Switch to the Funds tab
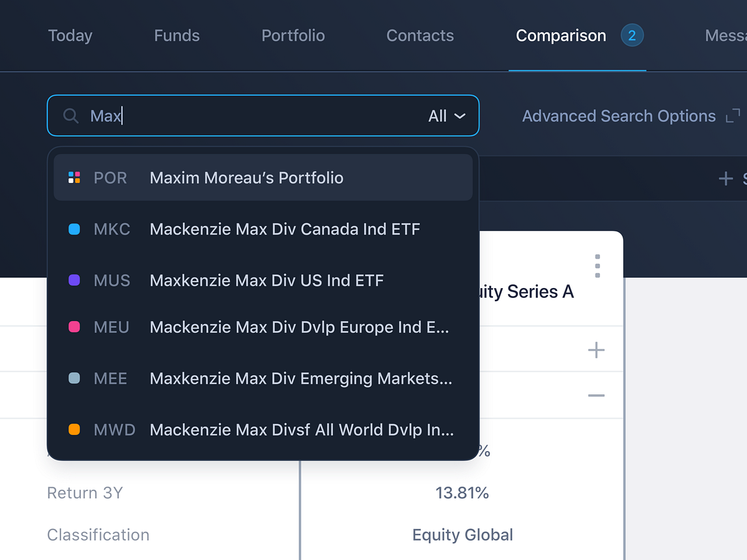747x560 pixels. coord(177,35)
